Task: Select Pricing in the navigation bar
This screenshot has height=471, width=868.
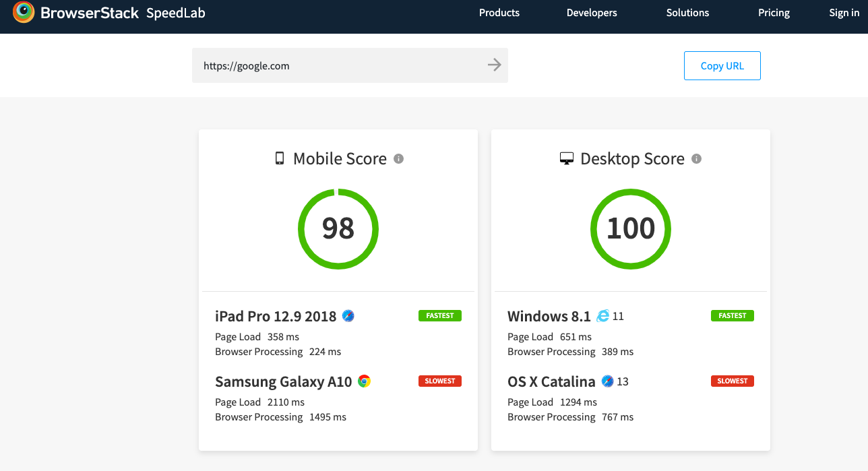Action: (774, 12)
